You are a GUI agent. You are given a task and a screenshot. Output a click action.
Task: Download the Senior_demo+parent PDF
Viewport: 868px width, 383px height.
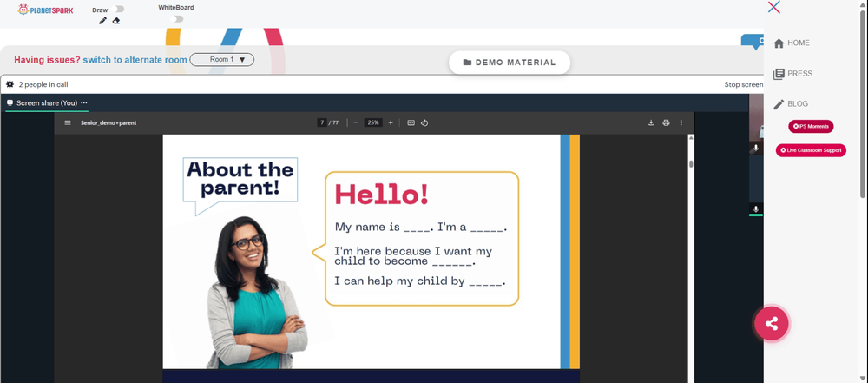(x=651, y=122)
